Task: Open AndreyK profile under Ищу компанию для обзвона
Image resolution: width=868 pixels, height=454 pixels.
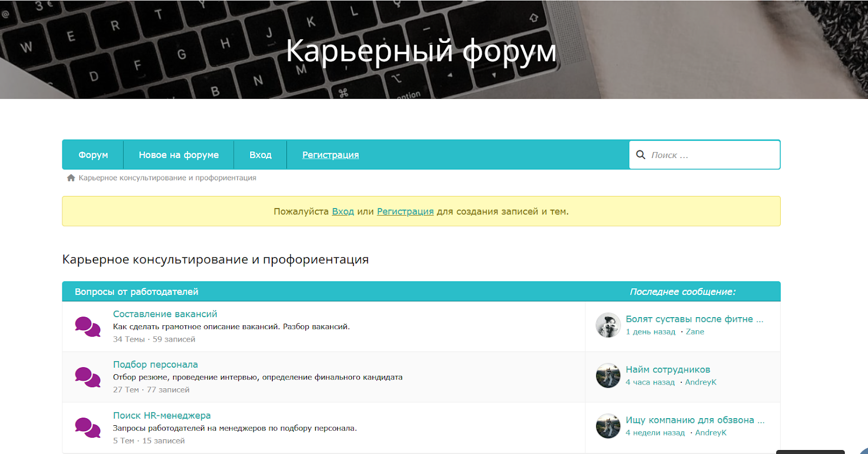Action: (711, 433)
